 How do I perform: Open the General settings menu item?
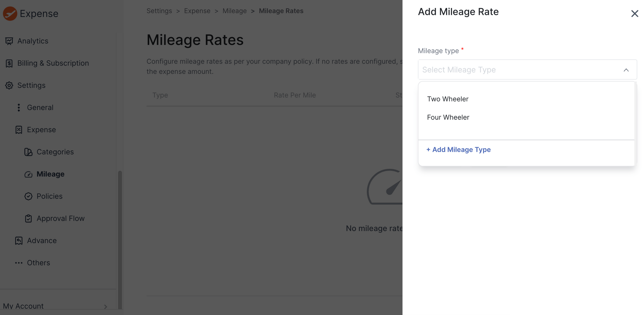click(x=40, y=108)
